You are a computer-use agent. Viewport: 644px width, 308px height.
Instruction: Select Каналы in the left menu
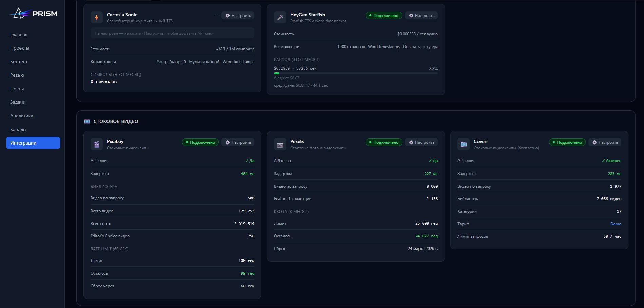coord(18,129)
